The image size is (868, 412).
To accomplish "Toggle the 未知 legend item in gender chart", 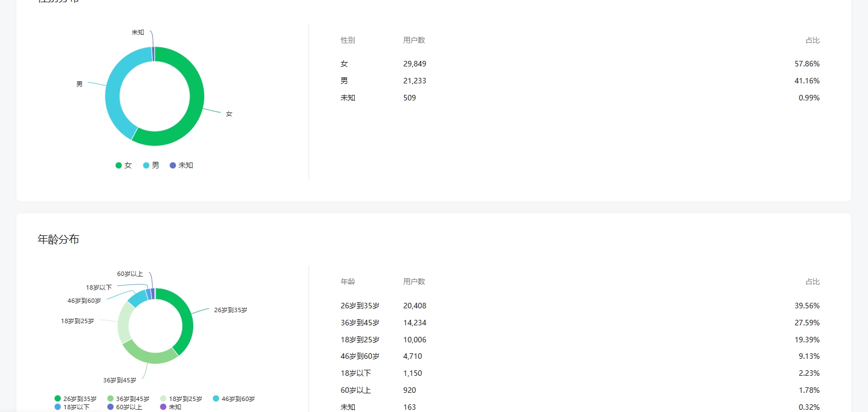I will click(x=181, y=165).
